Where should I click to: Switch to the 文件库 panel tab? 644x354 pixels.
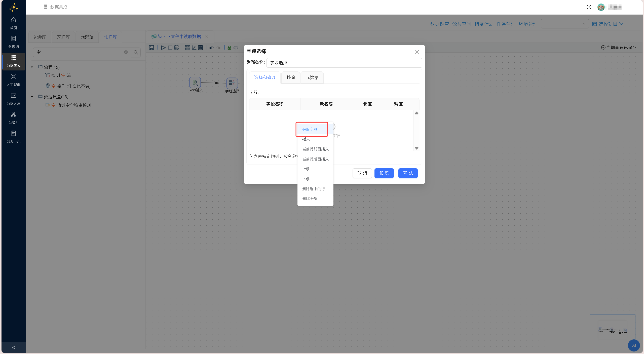tap(63, 37)
